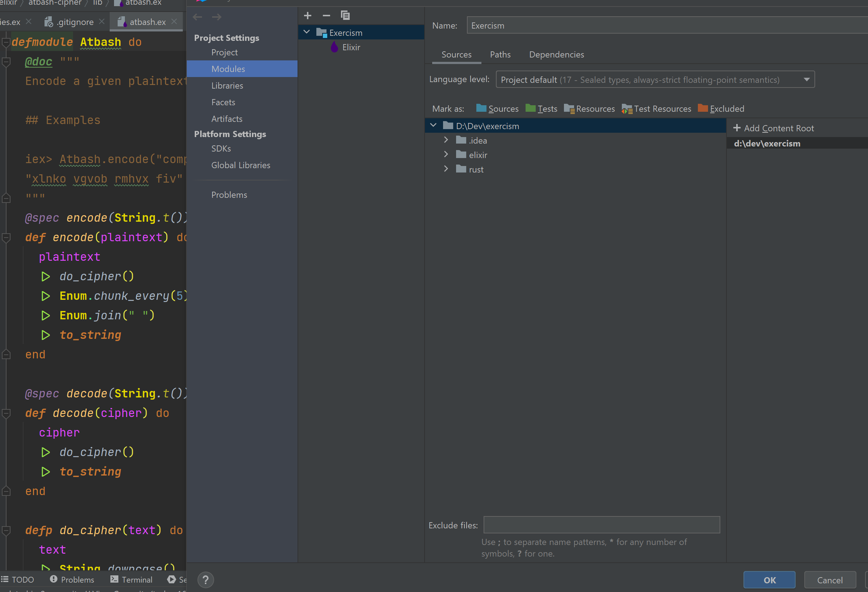
Task: Click the back navigation arrow in Project Structure
Action: (197, 17)
